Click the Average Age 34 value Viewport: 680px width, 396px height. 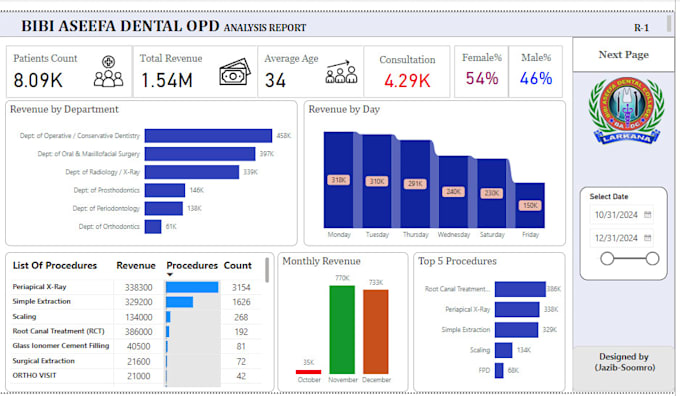click(x=275, y=81)
